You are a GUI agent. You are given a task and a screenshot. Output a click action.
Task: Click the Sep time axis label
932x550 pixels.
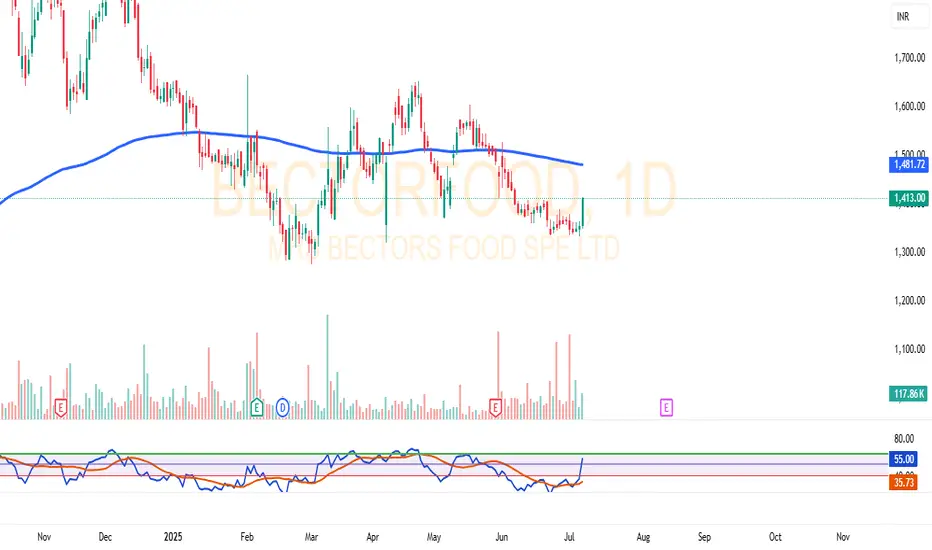[x=704, y=537]
